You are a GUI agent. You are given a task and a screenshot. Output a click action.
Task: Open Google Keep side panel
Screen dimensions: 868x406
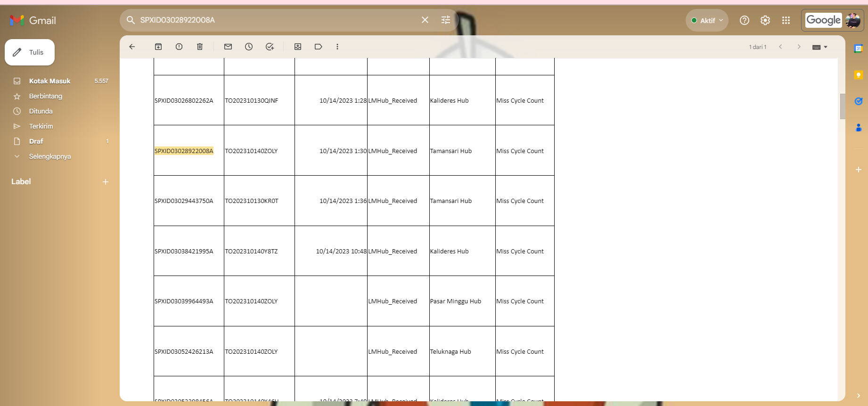859,75
